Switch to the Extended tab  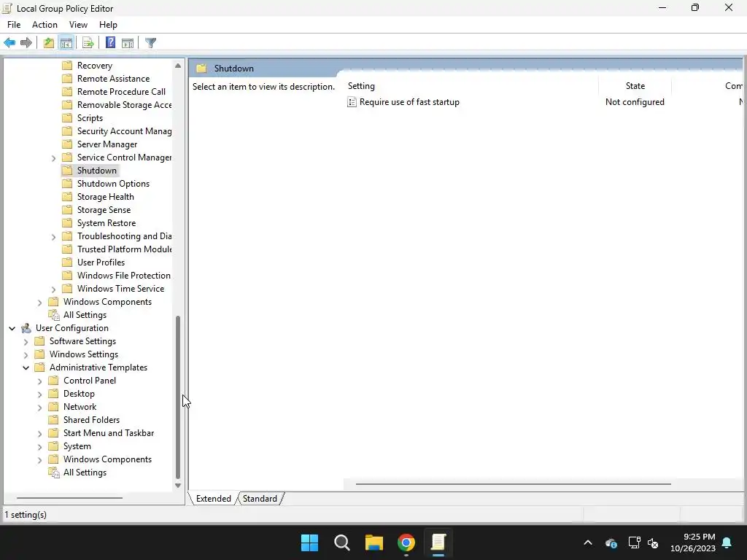click(x=214, y=499)
